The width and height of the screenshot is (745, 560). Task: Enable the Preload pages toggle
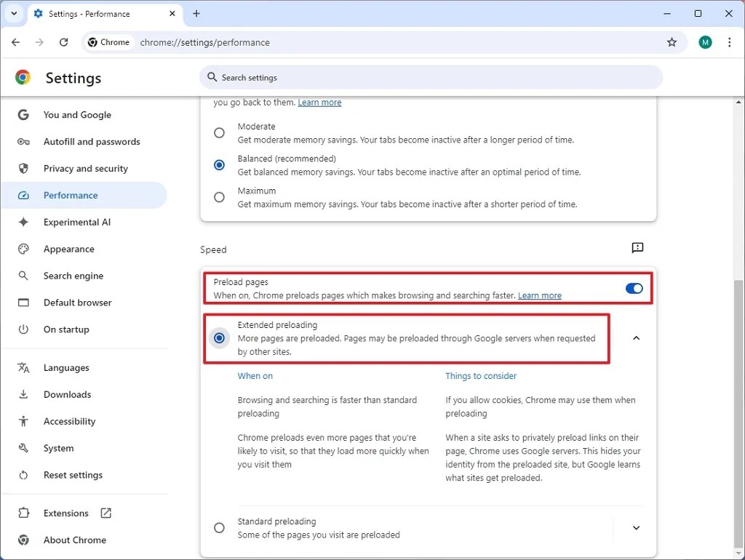tap(633, 288)
